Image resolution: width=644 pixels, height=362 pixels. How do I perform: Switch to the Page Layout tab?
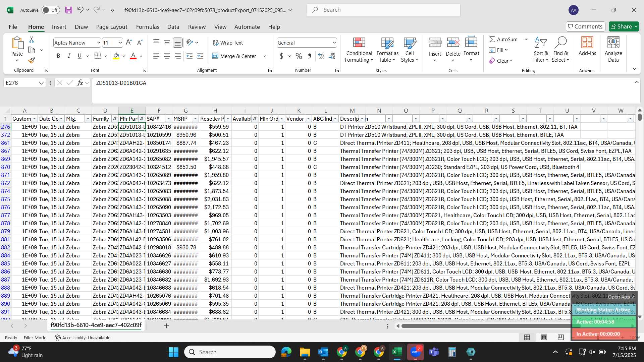tap(112, 26)
